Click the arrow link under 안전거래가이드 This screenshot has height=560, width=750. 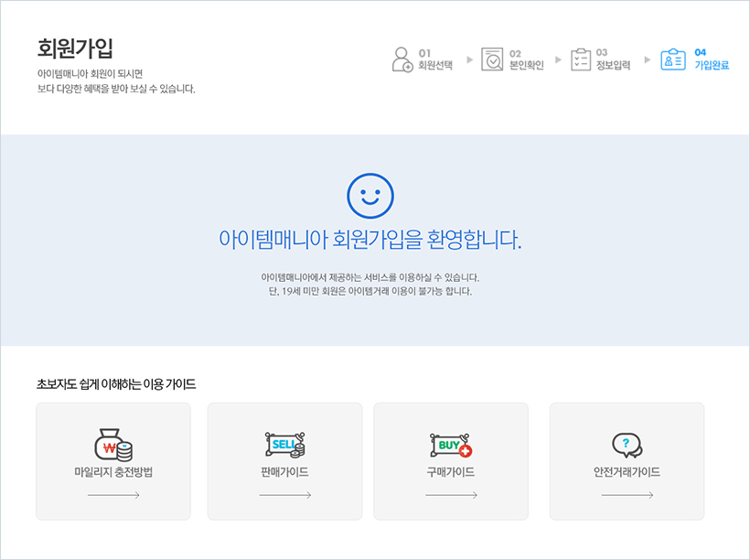pos(627,493)
